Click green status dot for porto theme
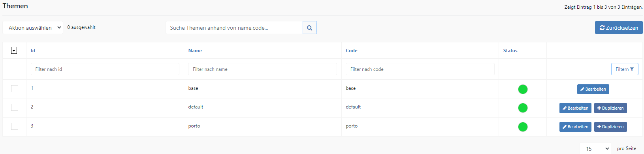This screenshot has width=644, height=154. pos(523,127)
